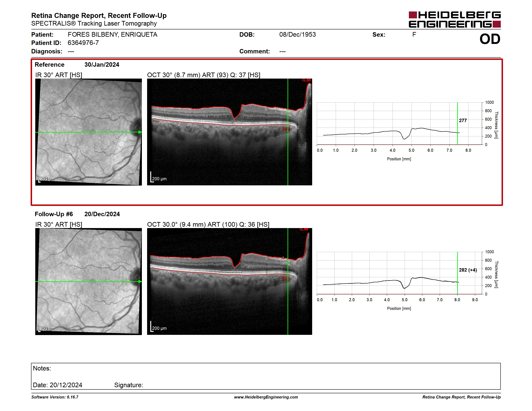Click the Patient ID value 6364976-7
Viewport: 532px width, 411px height.
point(83,43)
